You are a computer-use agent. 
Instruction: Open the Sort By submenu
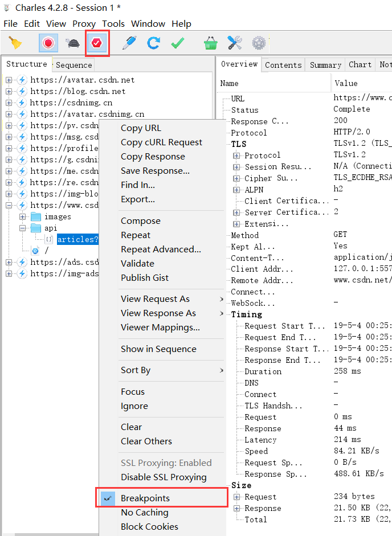click(171, 370)
